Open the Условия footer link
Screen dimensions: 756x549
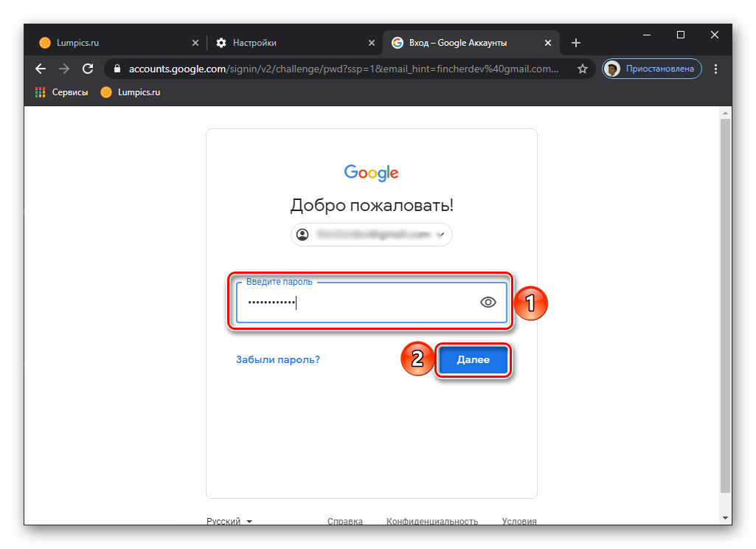point(519,521)
